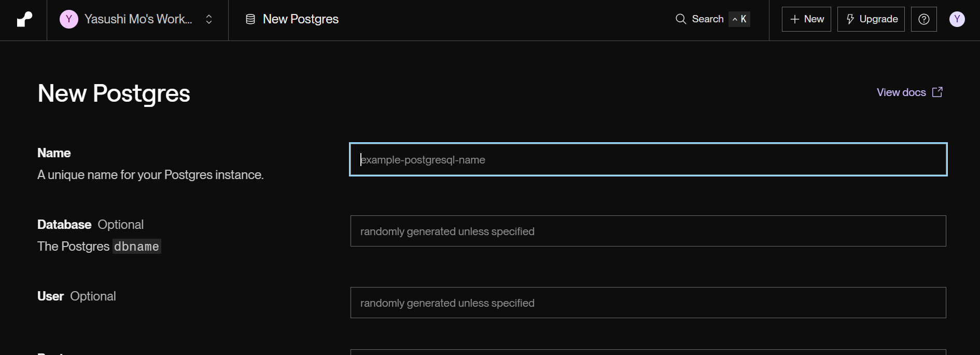Focus the Name input with example-postgresql-name placeholder
This screenshot has height=355, width=980.
pyautogui.click(x=648, y=159)
